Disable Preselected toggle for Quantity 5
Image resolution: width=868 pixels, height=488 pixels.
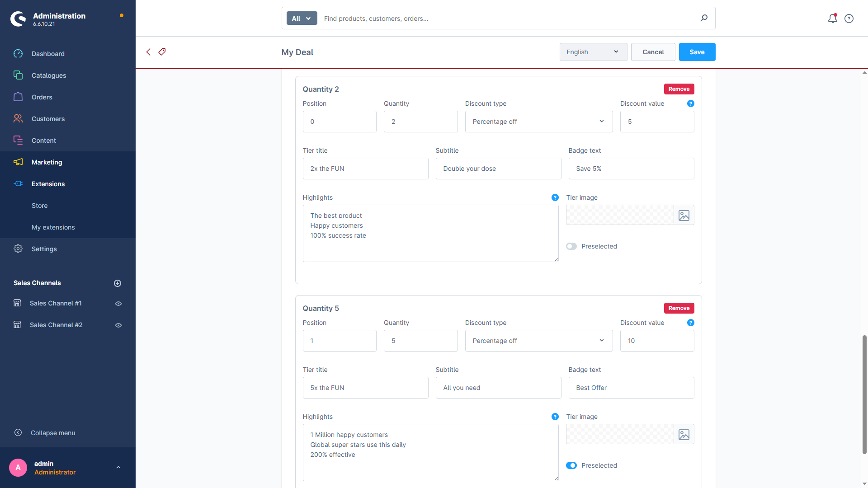[x=571, y=465]
